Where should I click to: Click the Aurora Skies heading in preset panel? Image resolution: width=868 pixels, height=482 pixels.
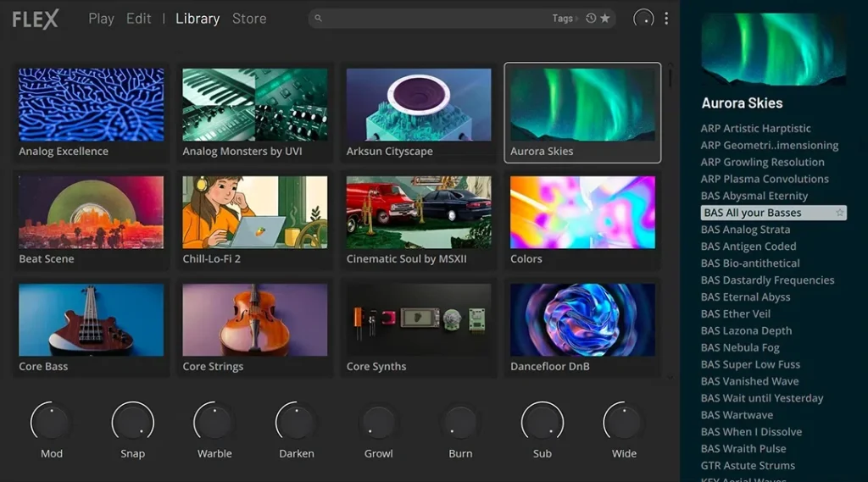coord(742,103)
